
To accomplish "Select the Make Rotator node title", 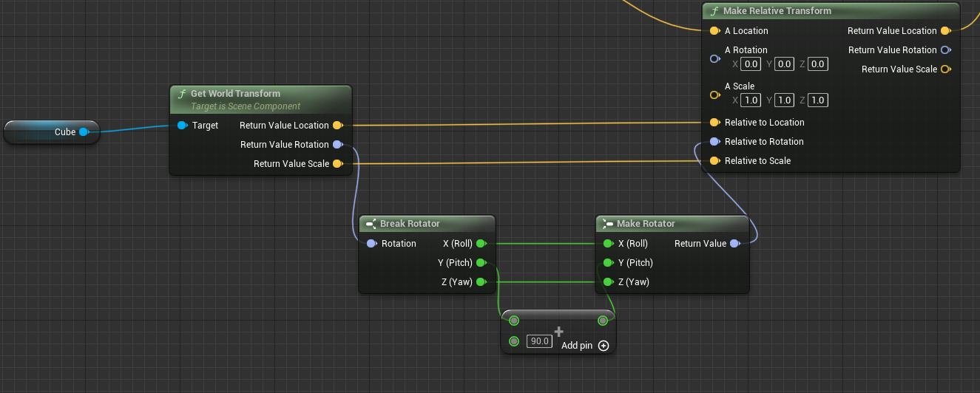I will pyautogui.click(x=646, y=224).
